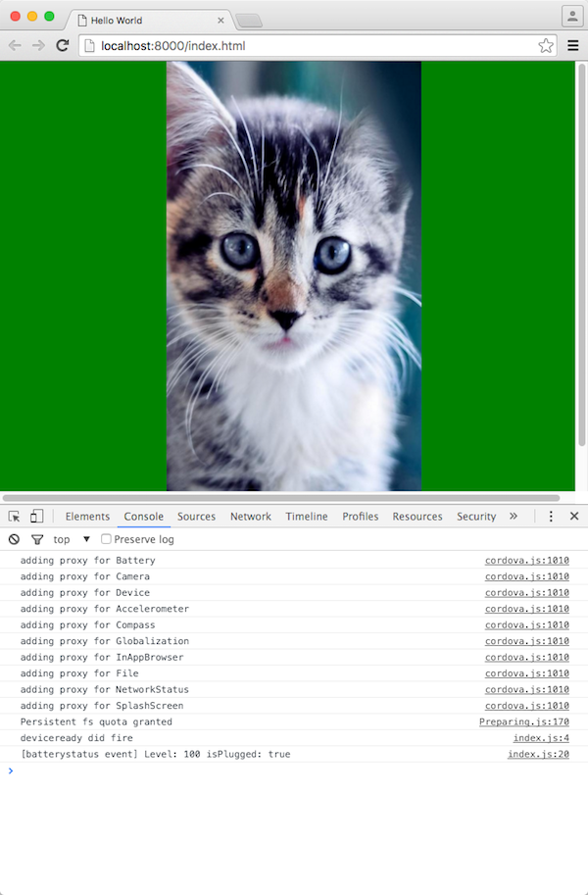588x895 pixels.
Task: Switch to the Resources tab
Action: 417,517
